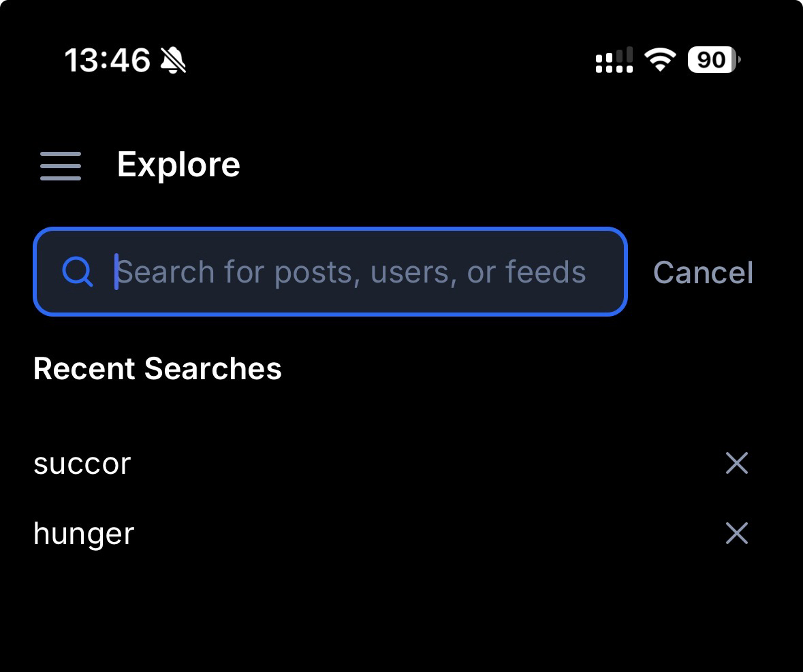Click the blinking text cursor in search box
Screen dimensions: 803x672
click(x=116, y=272)
